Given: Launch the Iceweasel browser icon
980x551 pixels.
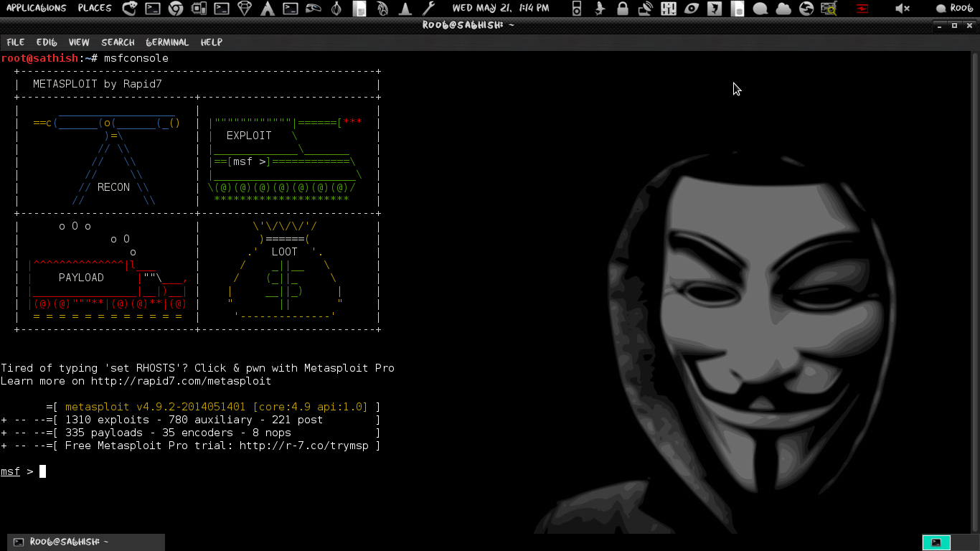Looking at the screenshot, I should (129, 9).
